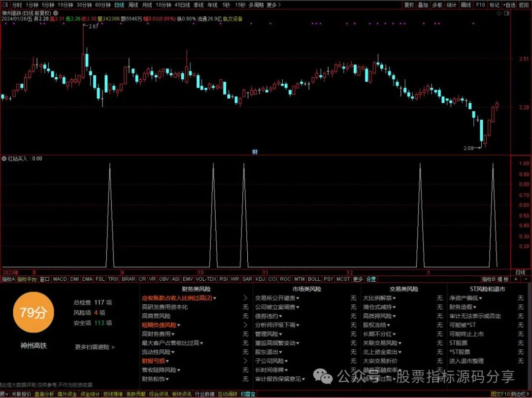Click the 返回 back button
532x398 pixels.
(524, 5)
